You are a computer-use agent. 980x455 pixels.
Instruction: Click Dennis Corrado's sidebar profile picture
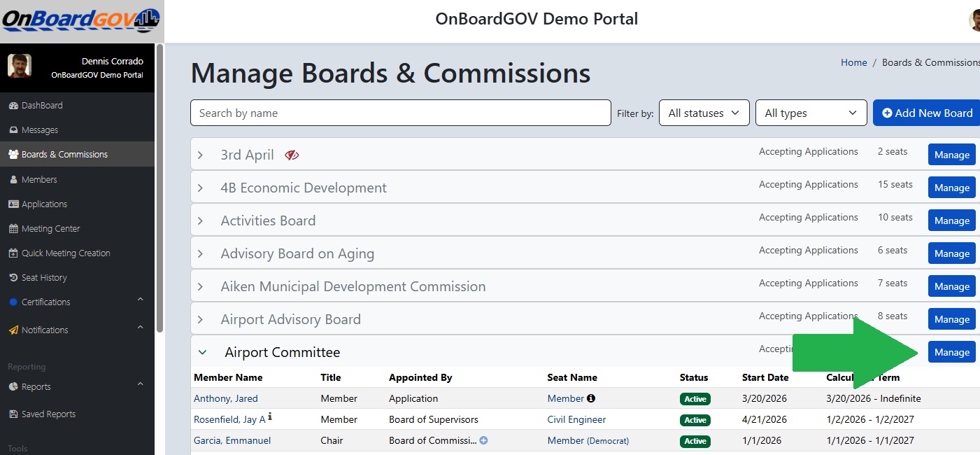[x=20, y=66]
